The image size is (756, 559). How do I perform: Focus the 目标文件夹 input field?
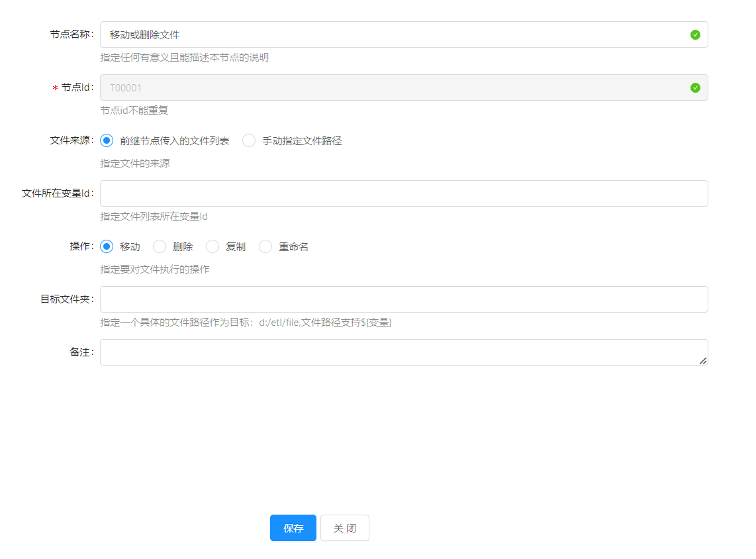pos(404,299)
